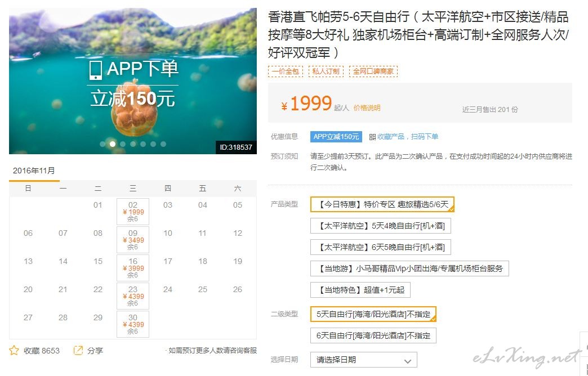The image size is (588, 376).
Task: Pick November 16 priced ¥3999
Action: [133, 268]
